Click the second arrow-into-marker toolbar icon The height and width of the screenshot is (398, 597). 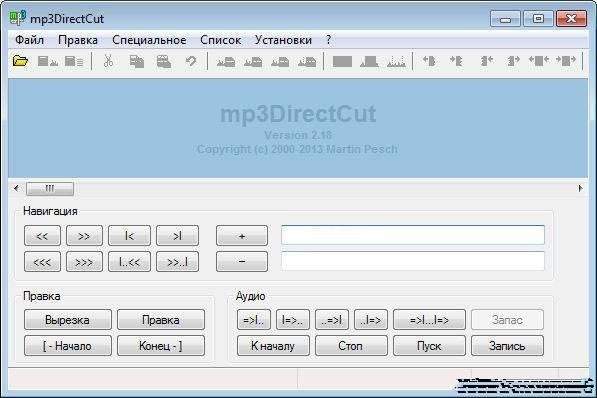click(x=456, y=61)
